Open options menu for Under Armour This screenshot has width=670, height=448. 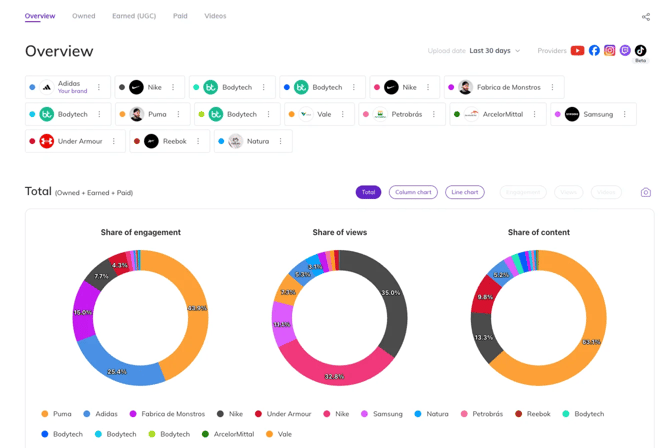pos(114,141)
